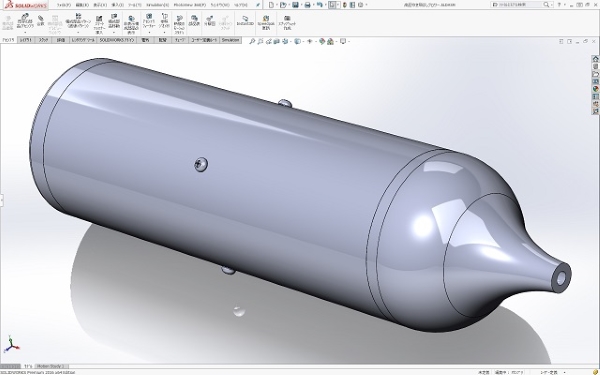Screen dimensions: 600x375
Task: Toggle the menu bar pin icon
Action: (258, 5)
